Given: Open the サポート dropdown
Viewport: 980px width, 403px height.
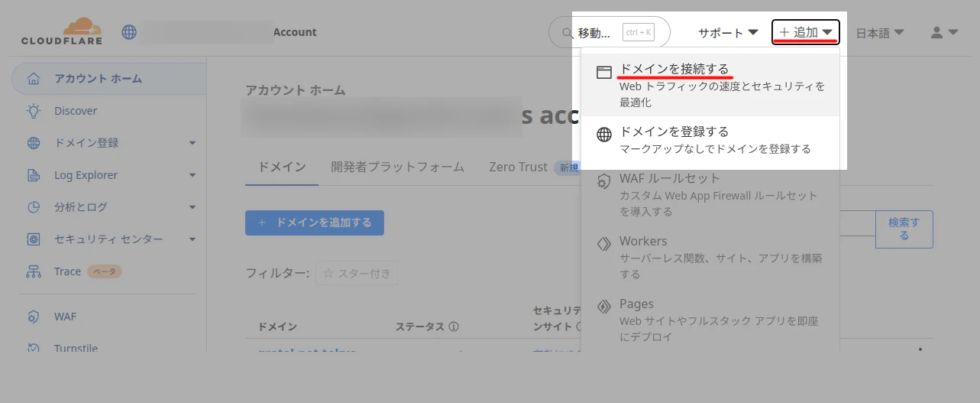Looking at the screenshot, I should click(728, 33).
